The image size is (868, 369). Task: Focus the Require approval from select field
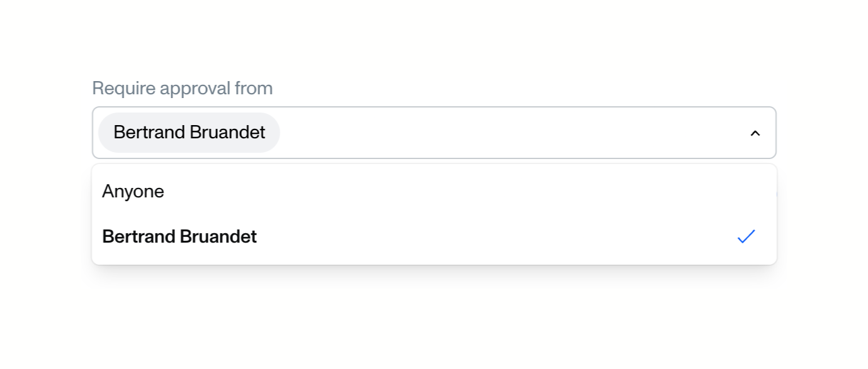click(x=504, y=133)
